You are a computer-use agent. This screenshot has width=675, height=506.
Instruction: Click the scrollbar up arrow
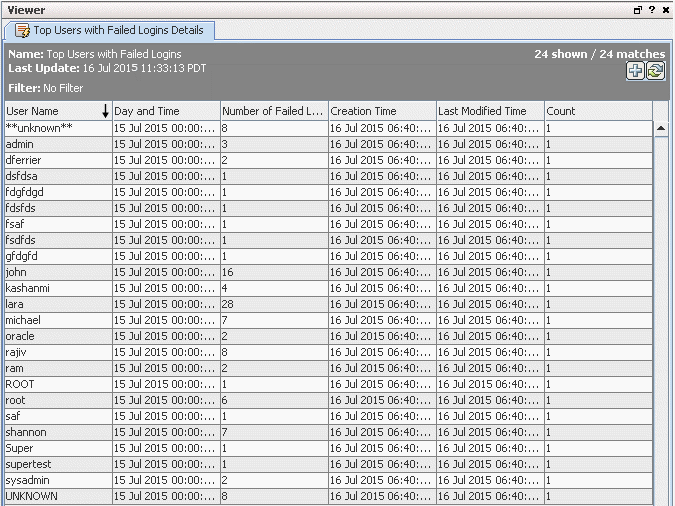click(661, 129)
